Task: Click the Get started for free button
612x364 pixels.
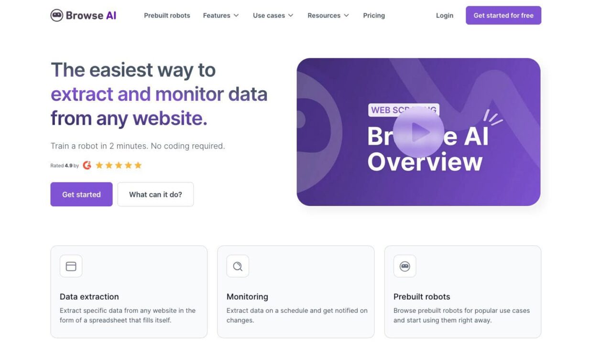Action: coord(503,15)
